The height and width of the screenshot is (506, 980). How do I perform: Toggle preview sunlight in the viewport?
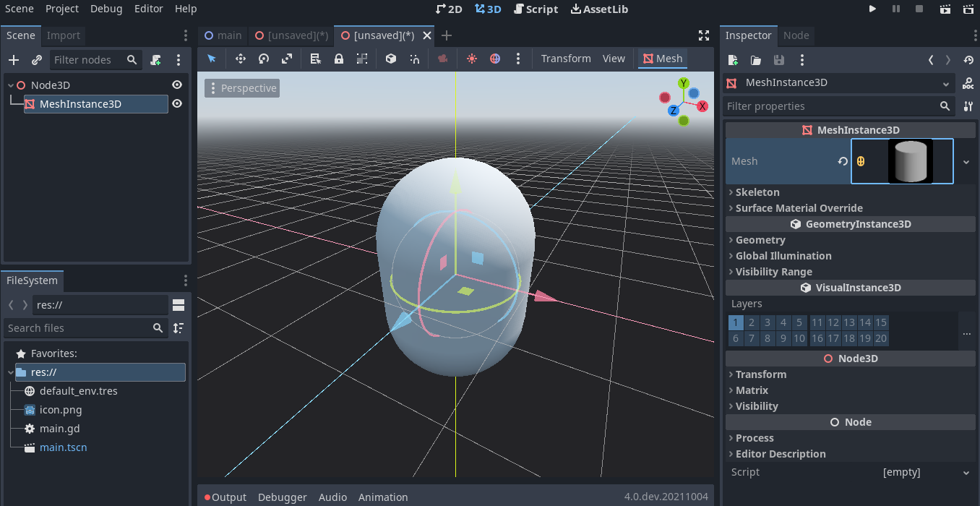pyautogui.click(x=470, y=59)
